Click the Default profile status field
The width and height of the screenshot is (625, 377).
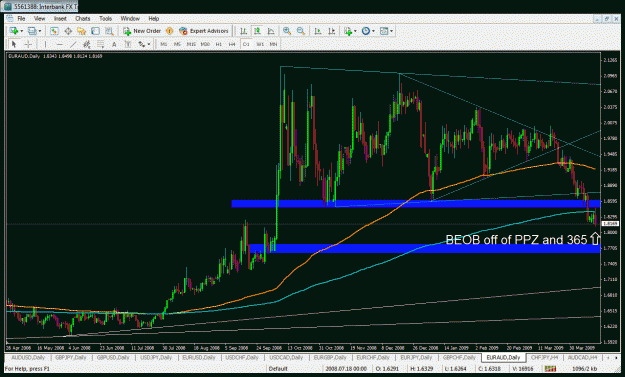click(x=279, y=369)
